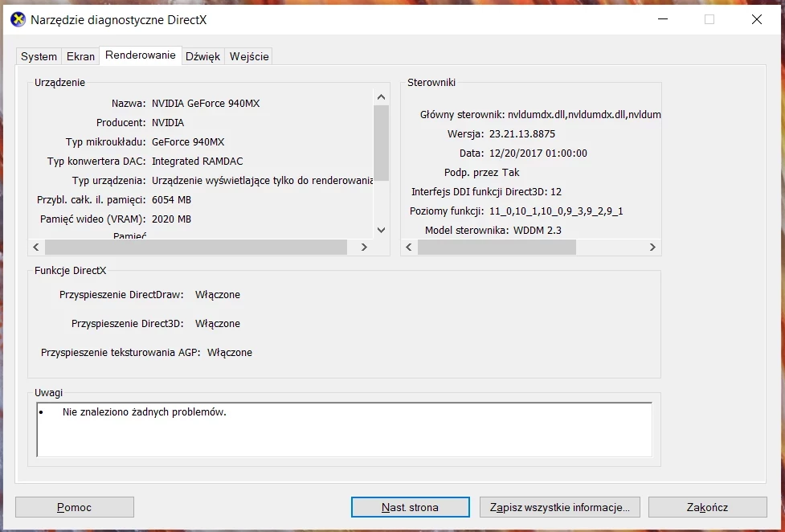The height and width of the screenshot is (532, 785).
Task: Click the Pomoc button
Action: [x=75, y=507]
